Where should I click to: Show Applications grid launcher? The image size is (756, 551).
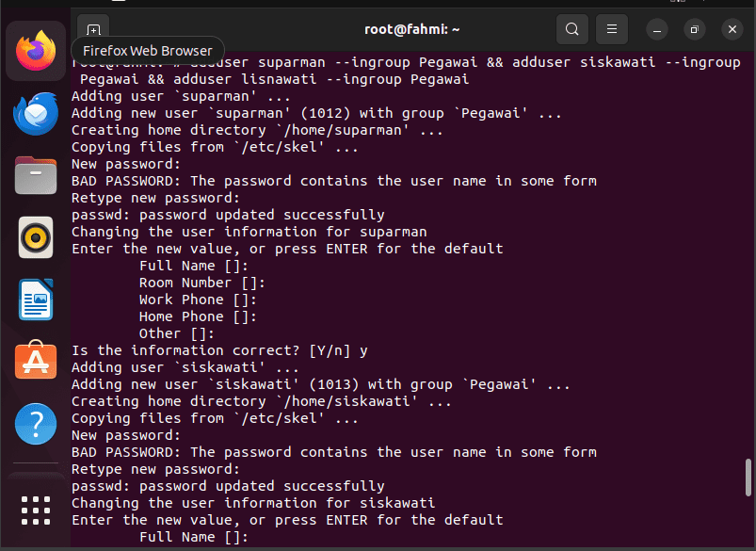[x=36, y=510]
